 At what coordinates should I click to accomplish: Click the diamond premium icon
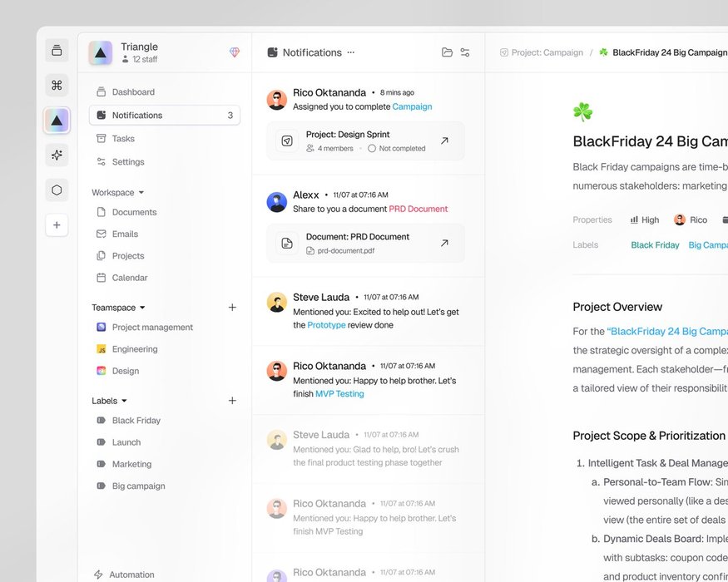[x=235, y=52]
